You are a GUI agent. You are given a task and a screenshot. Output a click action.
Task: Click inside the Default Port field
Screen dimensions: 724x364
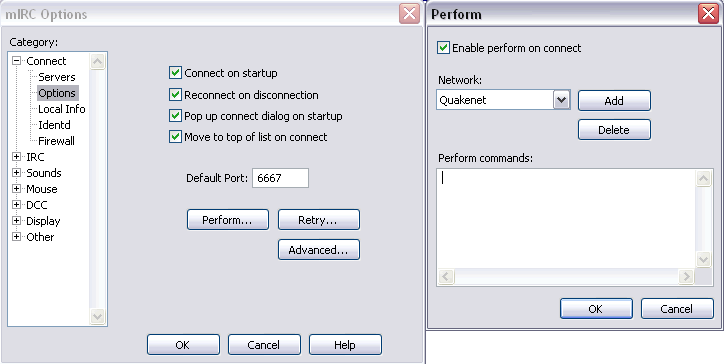coord(280,178)
